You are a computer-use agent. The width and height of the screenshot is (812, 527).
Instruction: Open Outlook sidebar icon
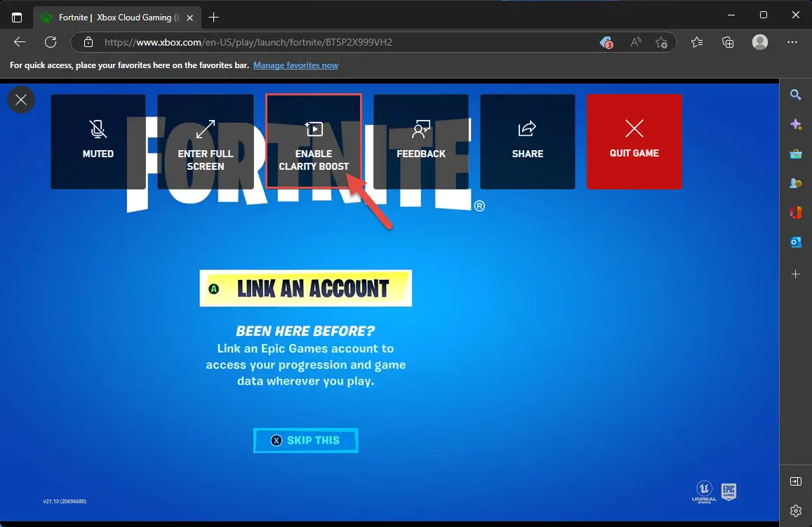tap(795, 242)
